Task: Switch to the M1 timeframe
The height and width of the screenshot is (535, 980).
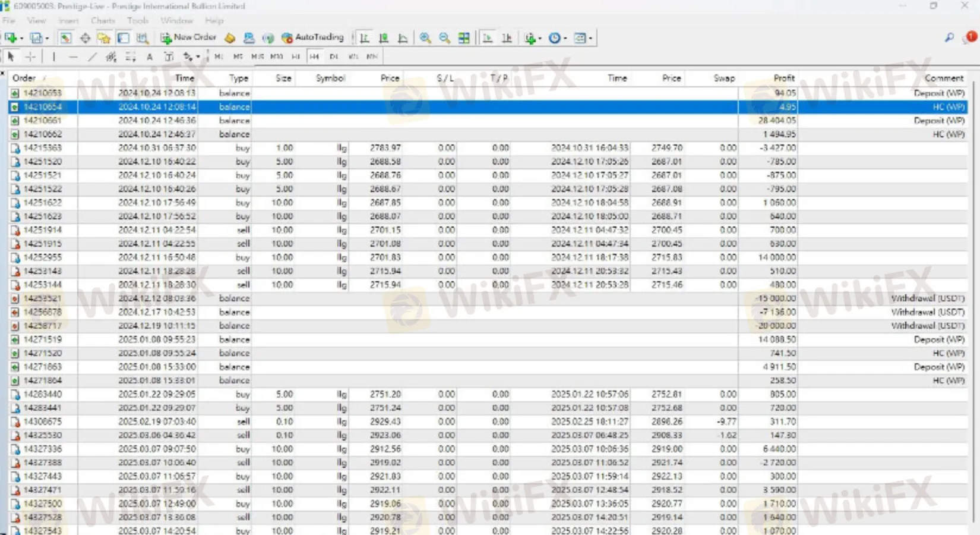Action: [219, 56]
